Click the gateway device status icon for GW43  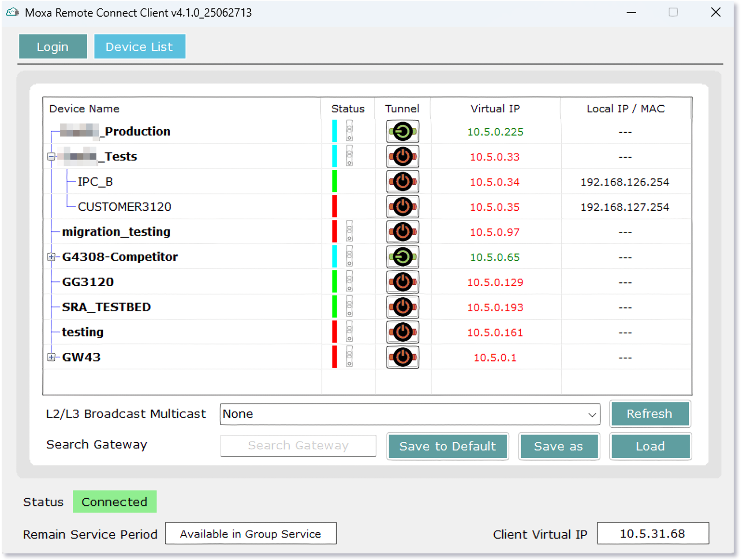coord(349,357)
